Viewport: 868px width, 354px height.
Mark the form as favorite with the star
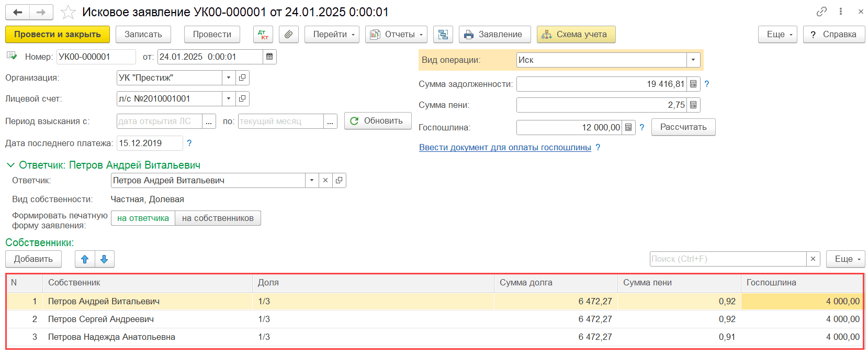[69, 12]
